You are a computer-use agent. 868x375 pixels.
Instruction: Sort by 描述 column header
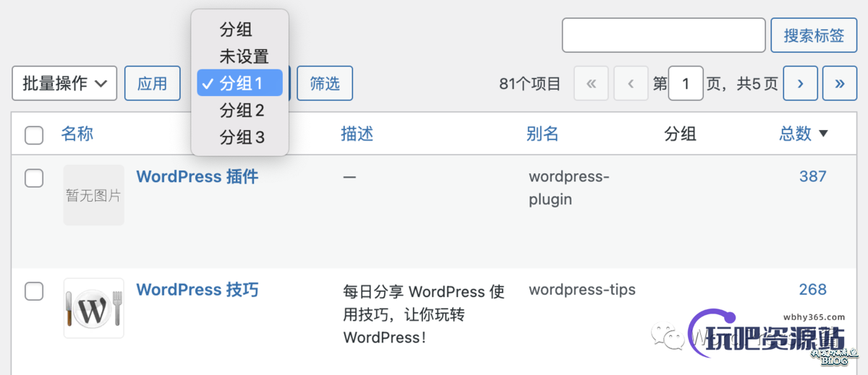[357, 134]
